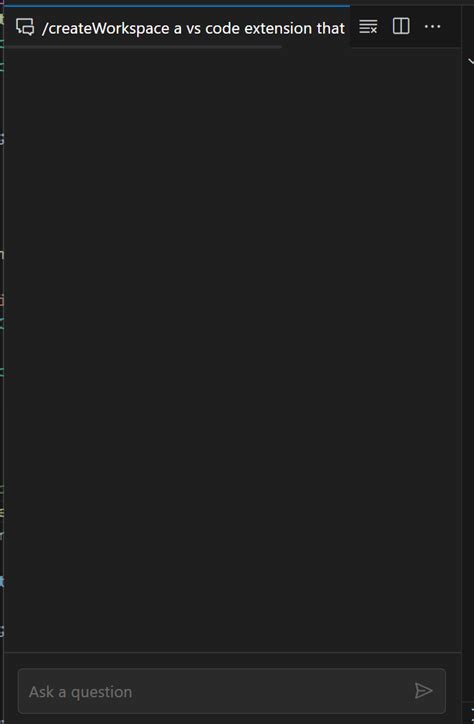Click the empty chat conversation area
474x724 pixels.
pos(233,350)
